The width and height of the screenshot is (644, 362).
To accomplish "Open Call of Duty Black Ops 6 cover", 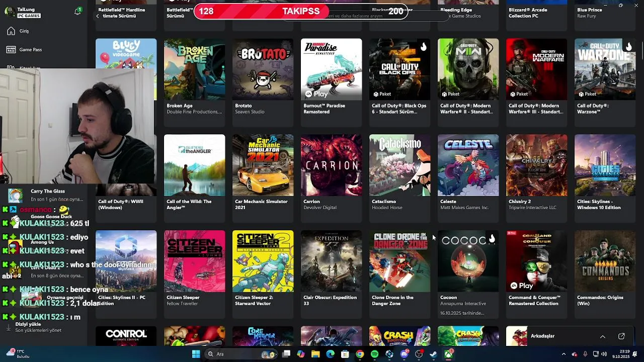I will (x=399, y=69).
